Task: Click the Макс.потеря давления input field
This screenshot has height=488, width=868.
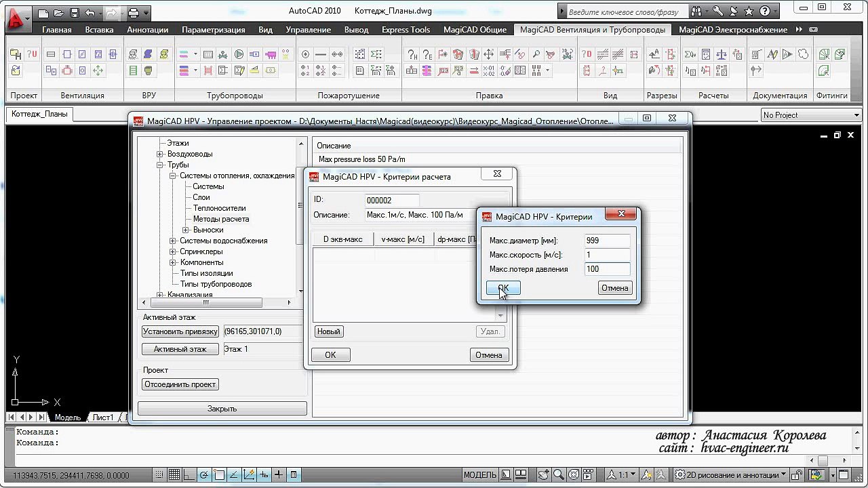Action: pyautogui.click(x=607, y=269)
